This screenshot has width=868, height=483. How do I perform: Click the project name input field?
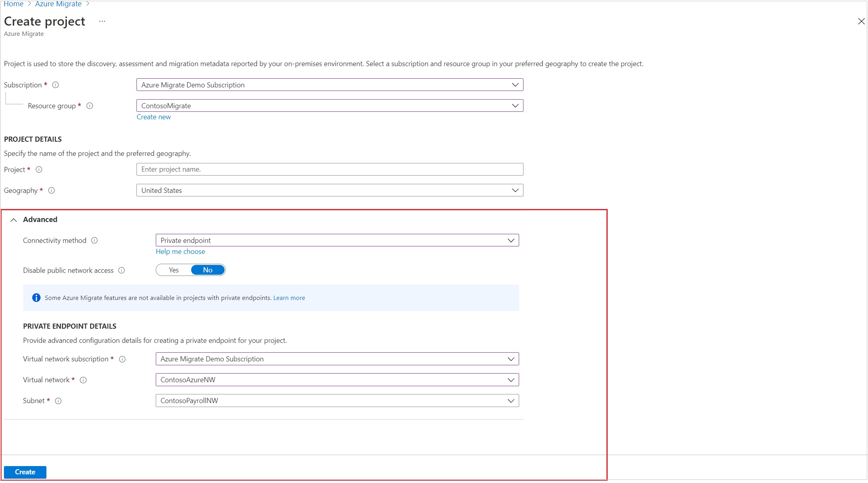tap(330, 170)
